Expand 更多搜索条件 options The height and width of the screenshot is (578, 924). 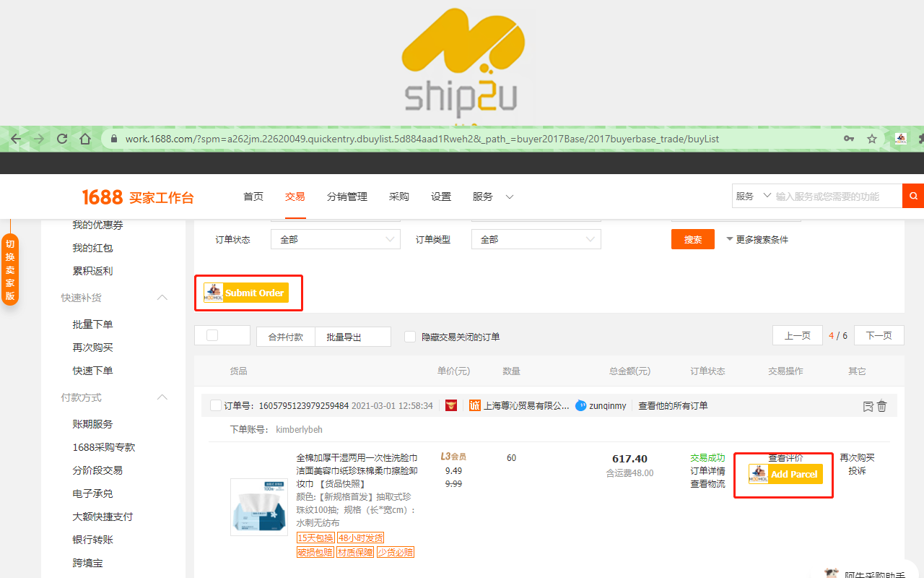pyautogui.click(x=757, y=239)
